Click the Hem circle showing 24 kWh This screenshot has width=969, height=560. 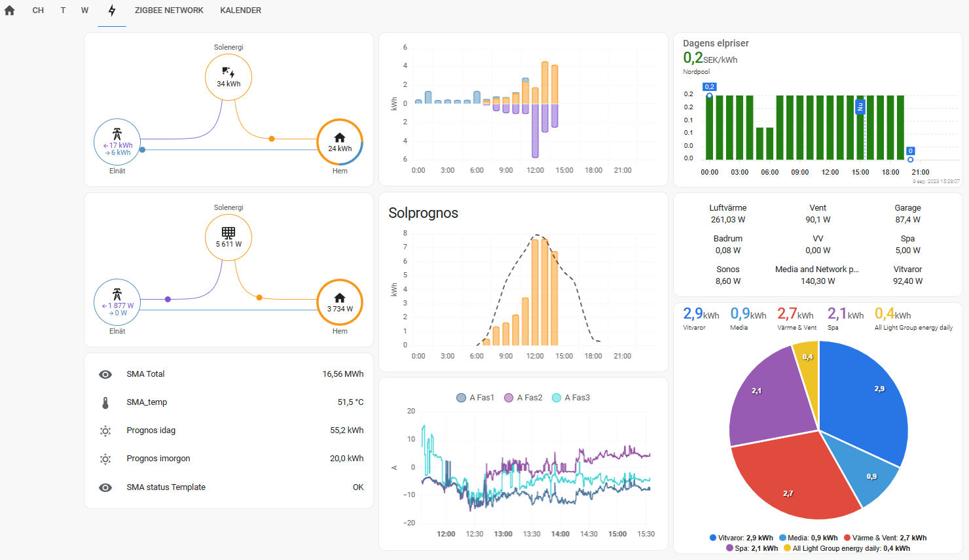coord(340,142)
